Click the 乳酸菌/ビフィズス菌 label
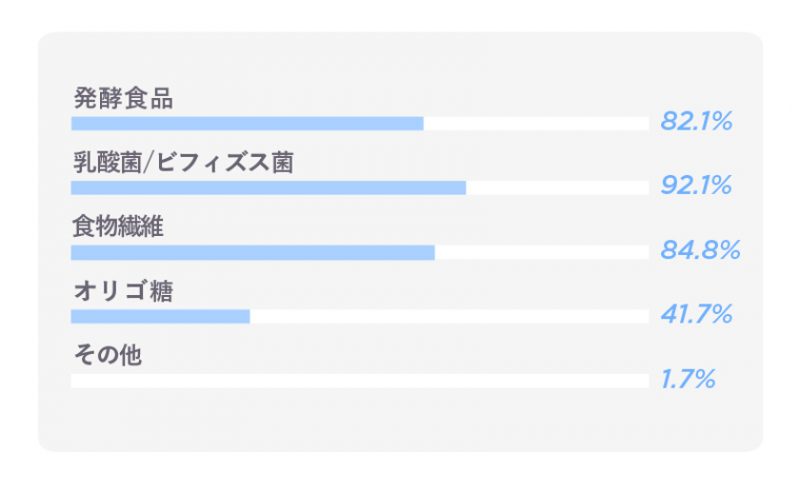The width and height of the screenshot is (800, 492). [183, 163]
